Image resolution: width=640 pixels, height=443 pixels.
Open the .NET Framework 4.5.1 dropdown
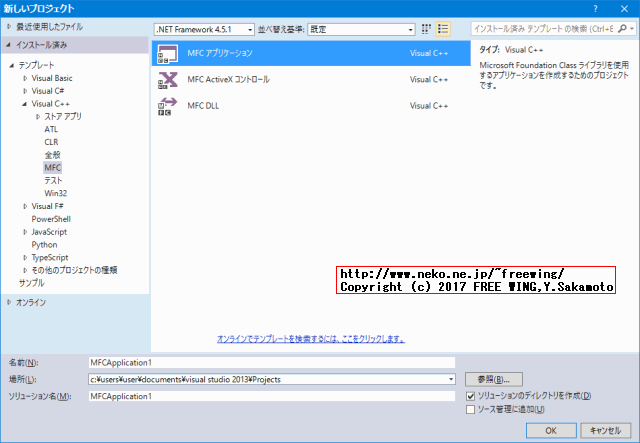point(204,29)
